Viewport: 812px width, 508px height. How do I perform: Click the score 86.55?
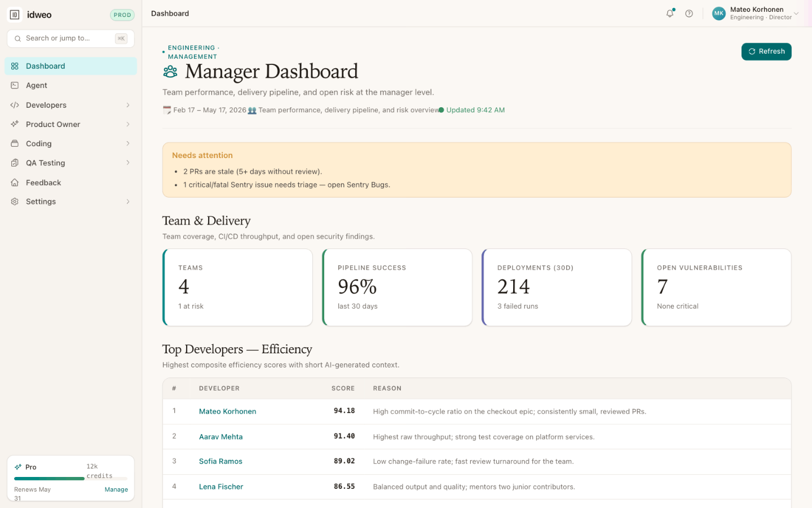point(344,486)
